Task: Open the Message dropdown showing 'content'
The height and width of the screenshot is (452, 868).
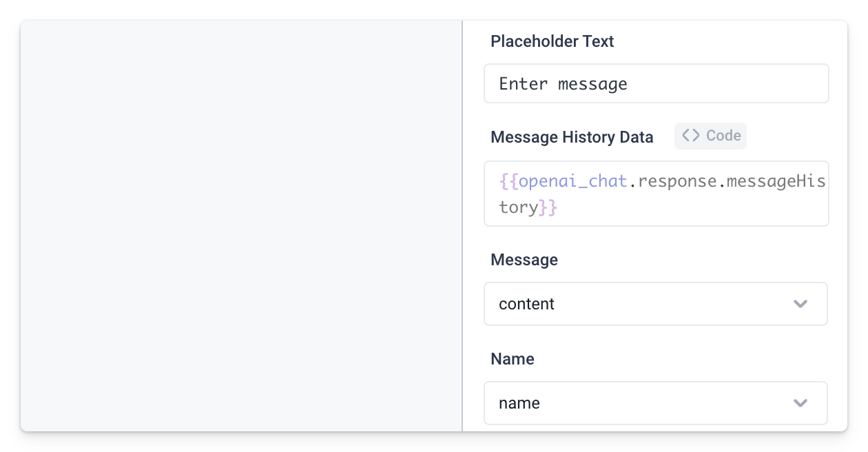Action: click(x=656, y=304)
